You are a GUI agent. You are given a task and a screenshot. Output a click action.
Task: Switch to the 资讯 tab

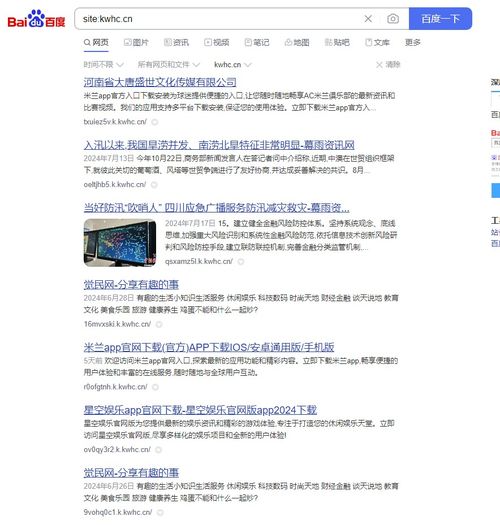(x=176, y=43)
